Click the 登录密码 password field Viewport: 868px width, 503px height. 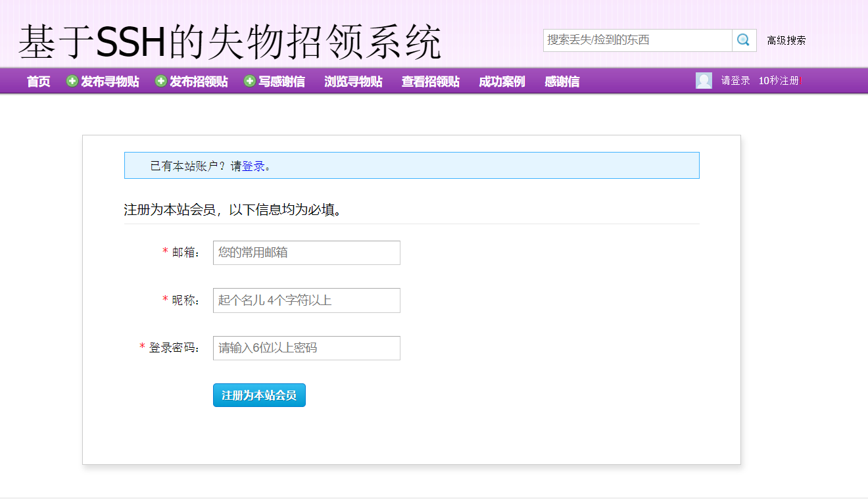306,348
